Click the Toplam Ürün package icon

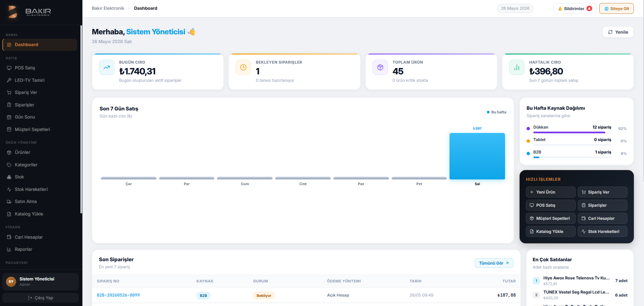pos(380,67)
